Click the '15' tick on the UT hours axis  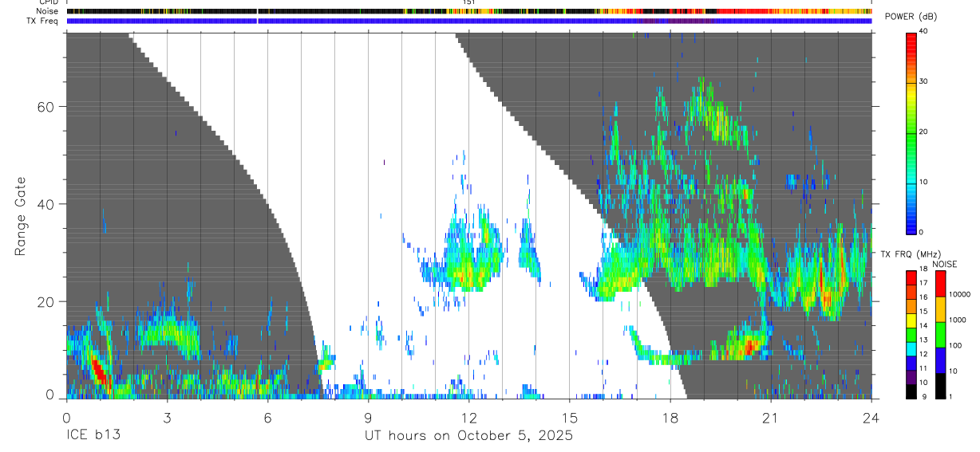pyautogui.click(x=569, y=417)
